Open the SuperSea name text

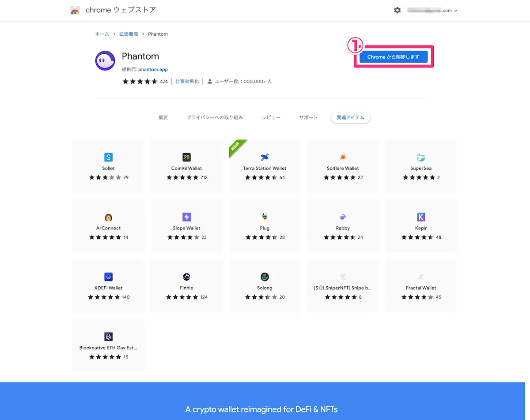[421, 168]
